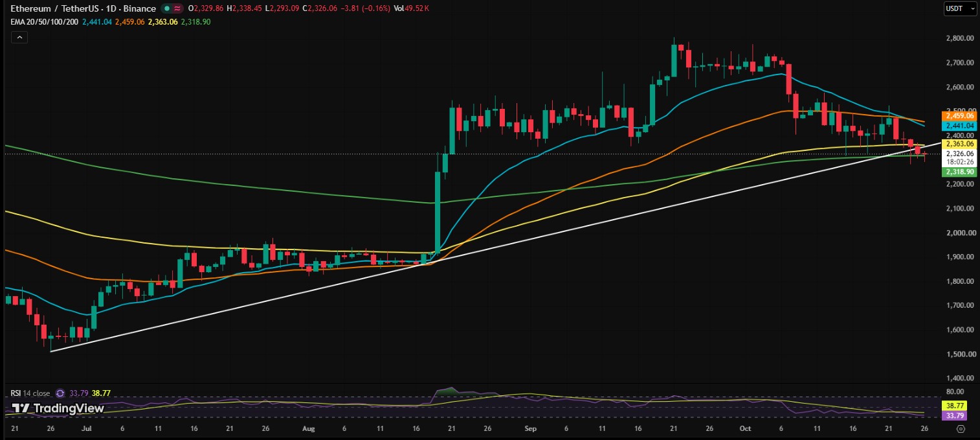Click the pink approximate-sign data status icon

click(177, 8)
